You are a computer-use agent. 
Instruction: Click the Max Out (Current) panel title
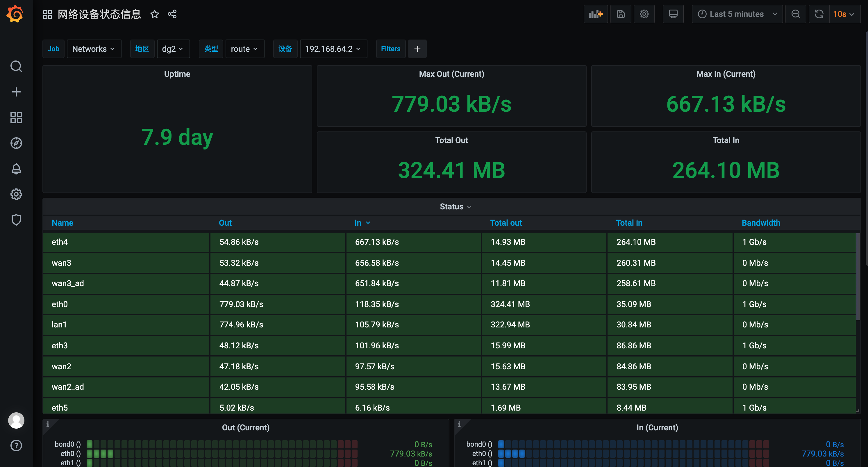click(451, 74)
